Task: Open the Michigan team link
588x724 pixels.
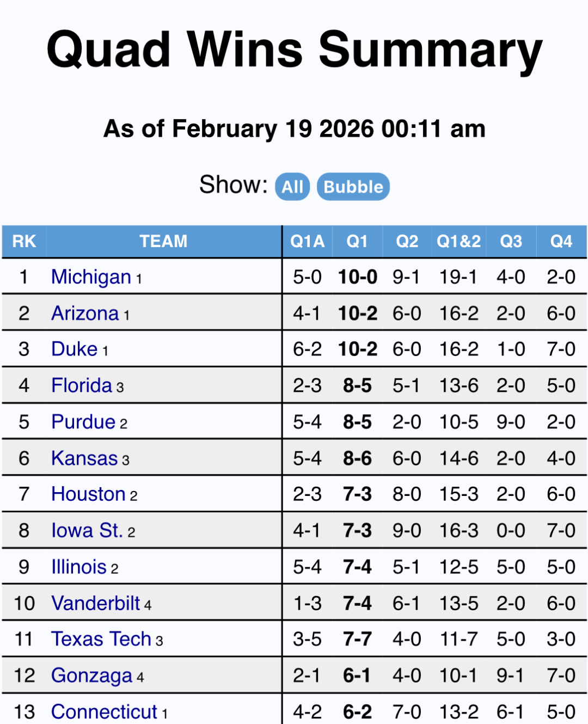Action: pos(91,277)
